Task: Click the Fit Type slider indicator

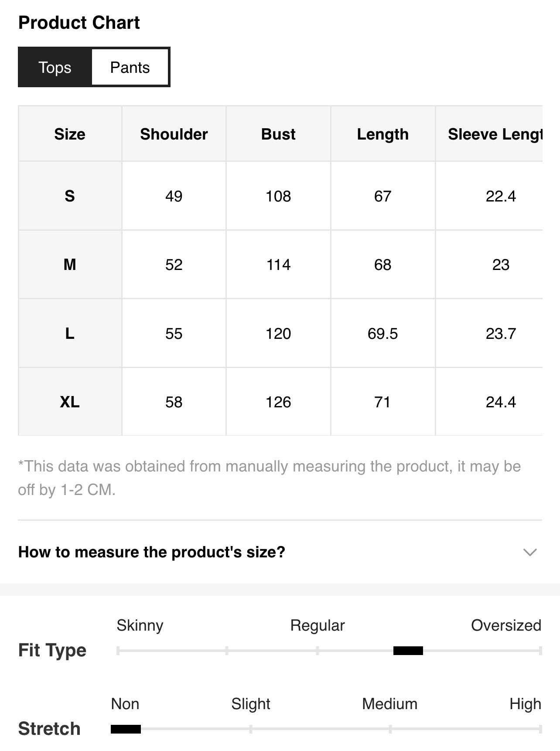Action: [408, 651]
